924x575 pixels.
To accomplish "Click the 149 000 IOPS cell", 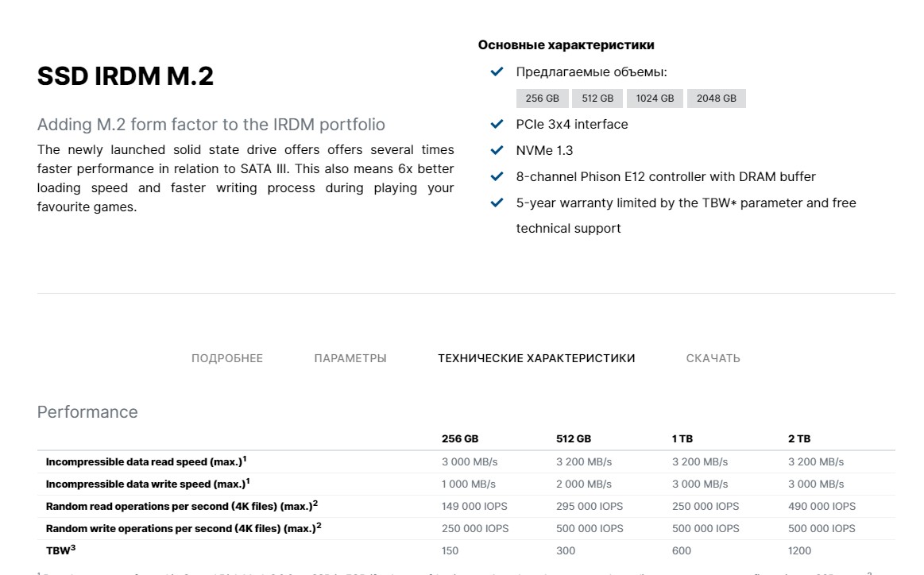I will [474, 506].
